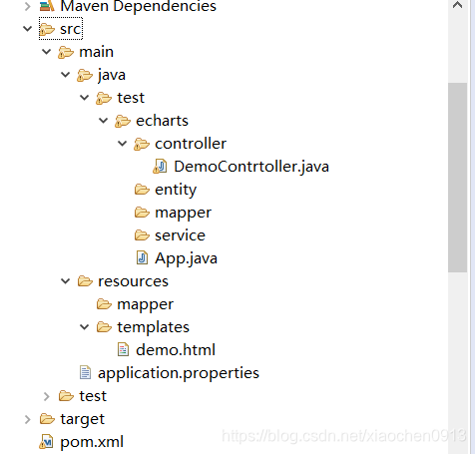Select the controller label
Image resolution: width=476 pixels, height=454 pixels.
click(x=191, y=144)
